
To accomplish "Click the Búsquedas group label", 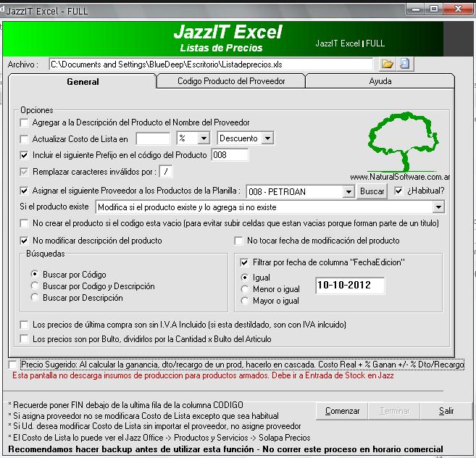I will (46, 254).
